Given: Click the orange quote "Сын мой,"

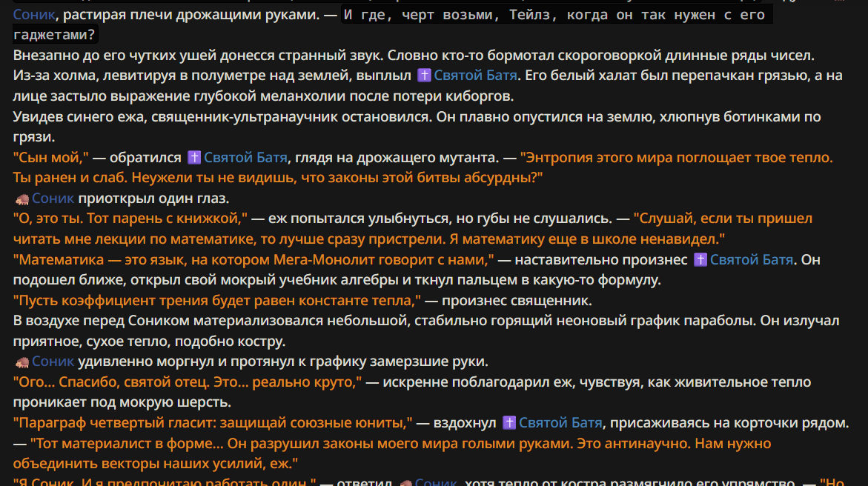Looking at the screenshot, I should pyautogui.click(x=50, y=157).
